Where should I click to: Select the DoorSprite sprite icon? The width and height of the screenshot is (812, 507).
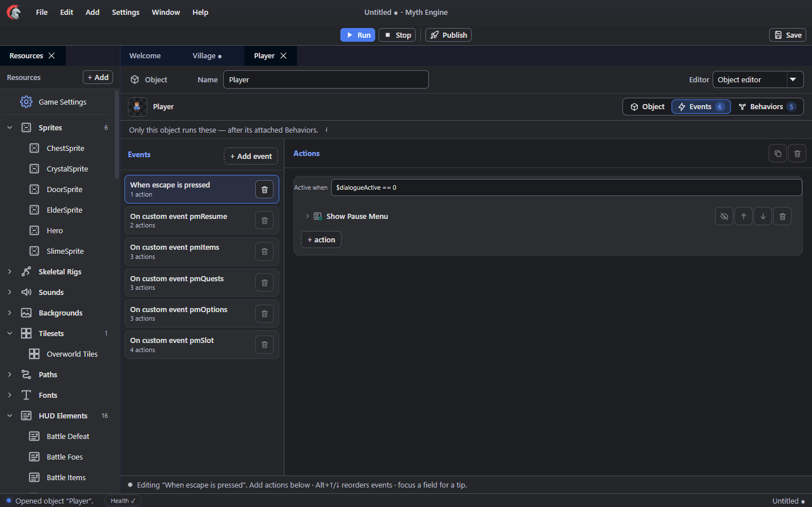point(34,189)
